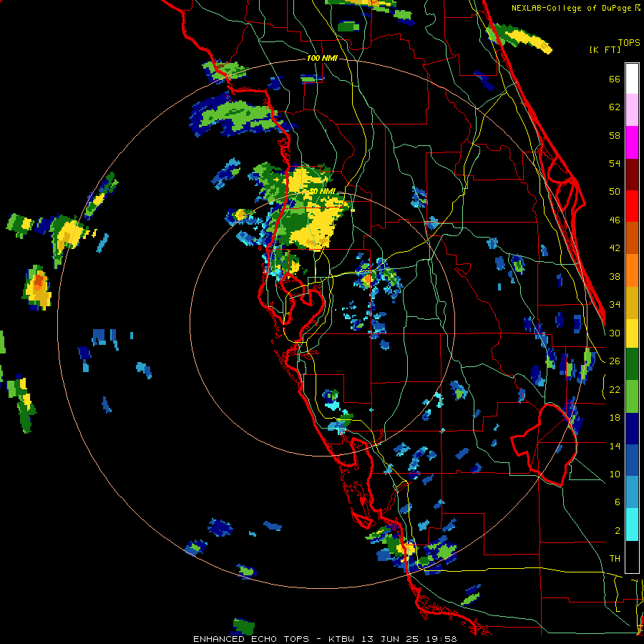Select the cyan legend swatch
Viewport: 644px width, 644px height.
(632, 525)
